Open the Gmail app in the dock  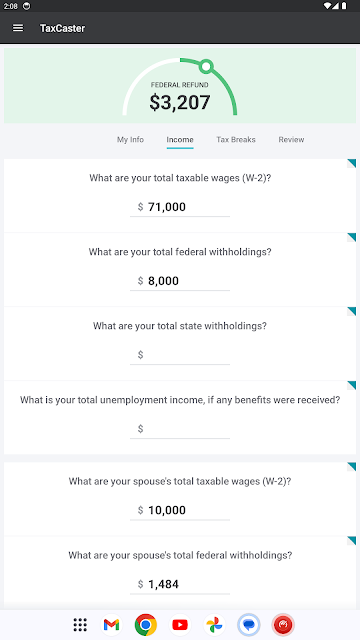[x=111, y=624]
